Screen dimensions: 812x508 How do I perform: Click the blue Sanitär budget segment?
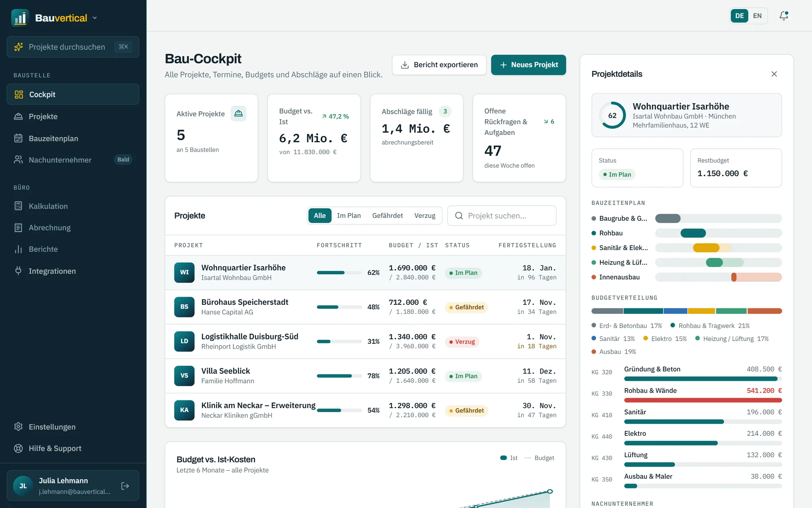(676, 311)
